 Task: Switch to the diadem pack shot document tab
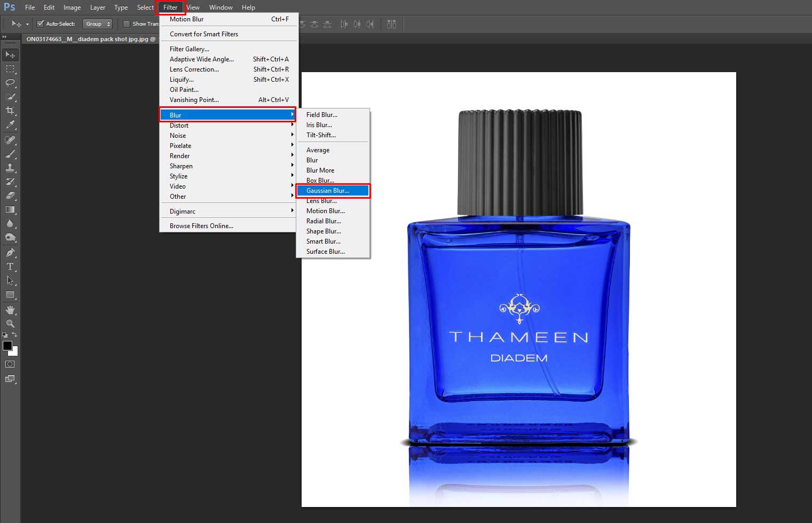tap(88, 38)
